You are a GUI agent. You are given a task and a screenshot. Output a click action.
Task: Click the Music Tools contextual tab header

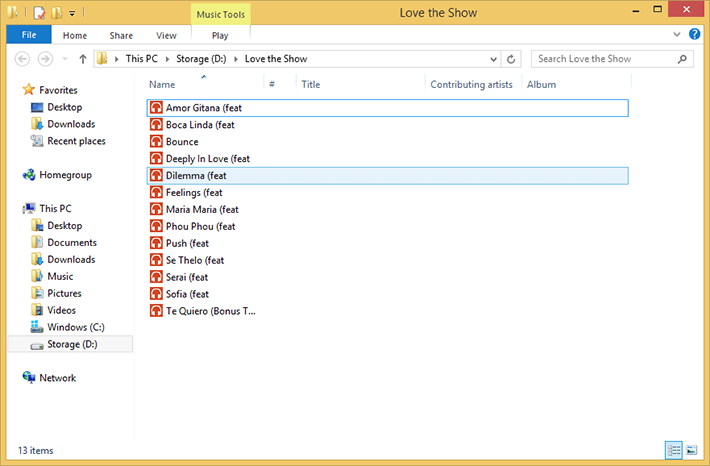click(x=221, y=14)
